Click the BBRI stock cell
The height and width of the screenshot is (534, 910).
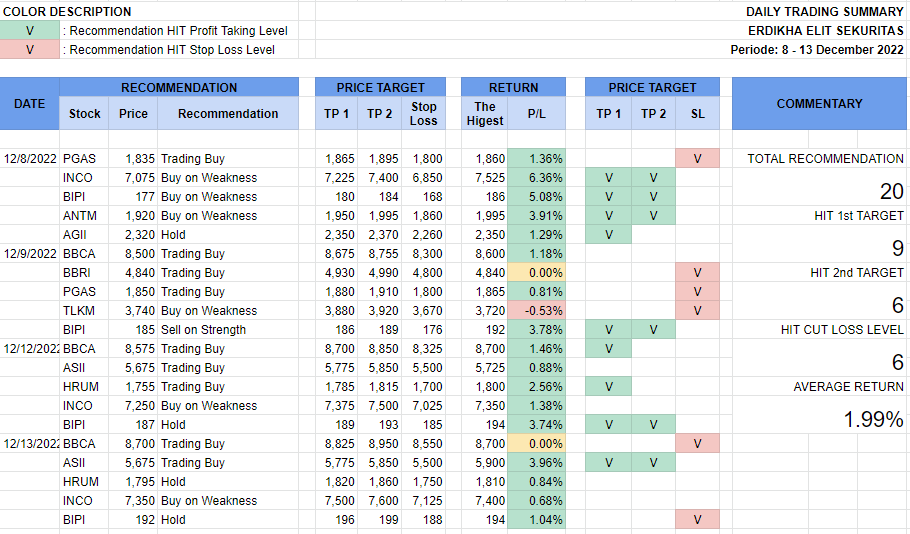point(79,273)
